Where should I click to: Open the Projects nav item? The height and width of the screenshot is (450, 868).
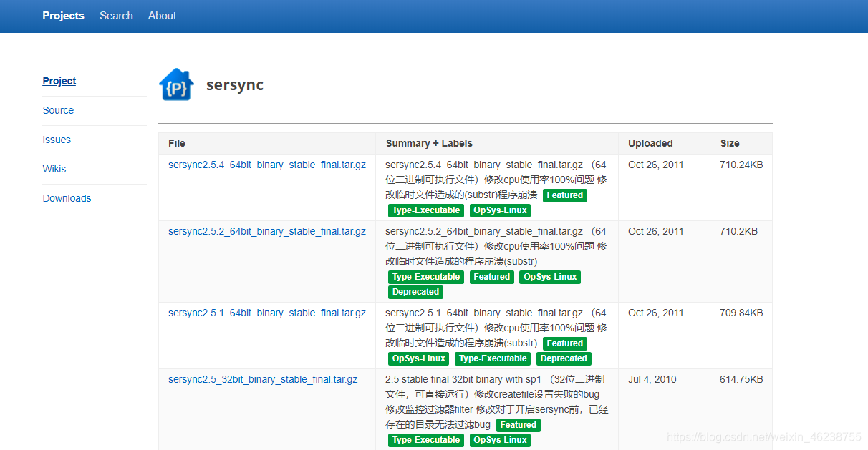[x=63, y=16]
